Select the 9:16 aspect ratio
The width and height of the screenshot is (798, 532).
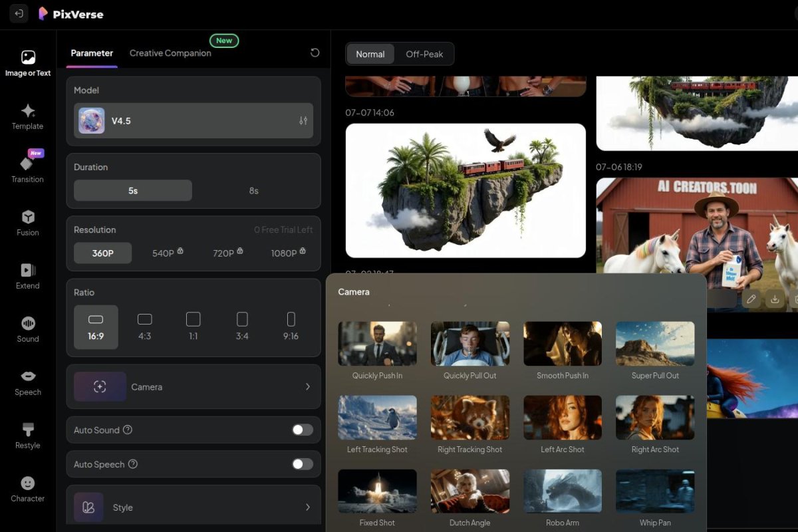(x=291, y=327)
